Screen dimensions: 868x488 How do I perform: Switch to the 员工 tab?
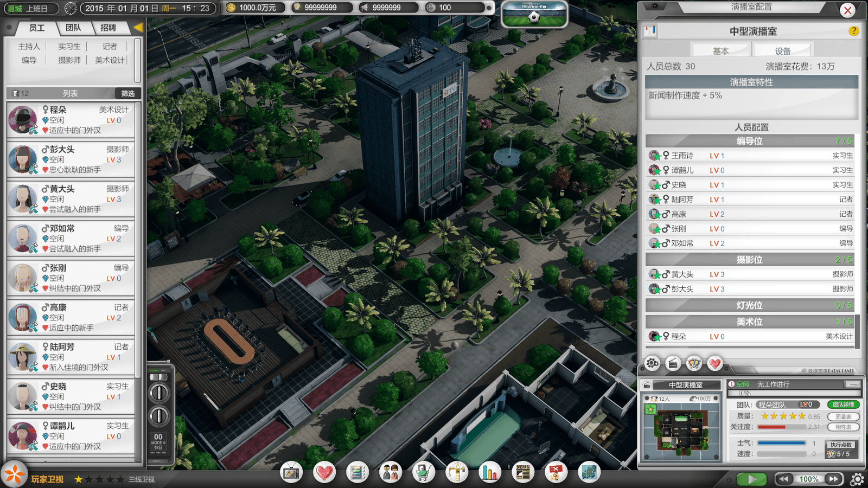coord(37,28)
